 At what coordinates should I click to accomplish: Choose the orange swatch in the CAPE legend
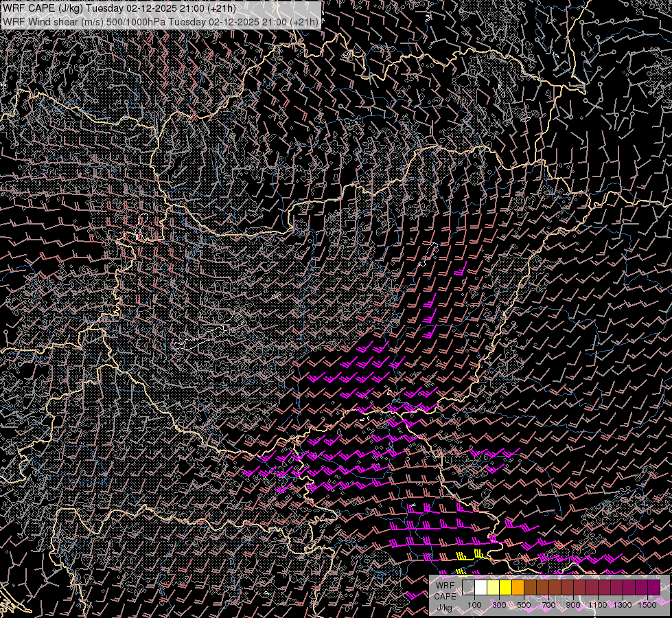pyautogui.click(x=518, y=588)
